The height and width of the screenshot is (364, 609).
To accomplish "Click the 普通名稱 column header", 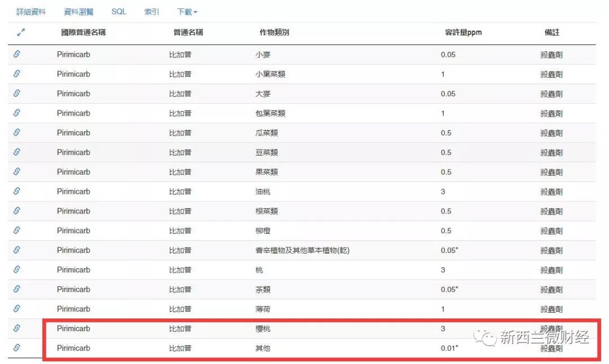I will (x=188, y=33).
